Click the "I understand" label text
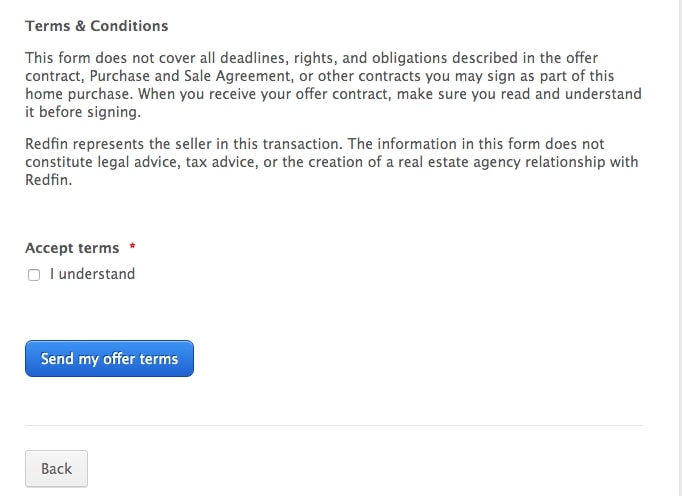The height and width of the screenshot is (496, 682). (92, 274)
